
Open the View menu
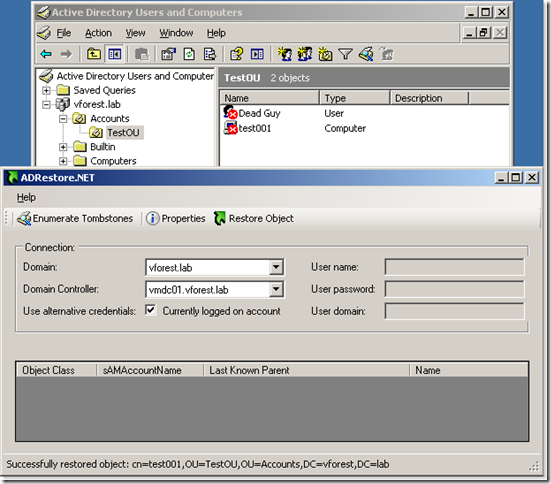click(x=135, y=33)
